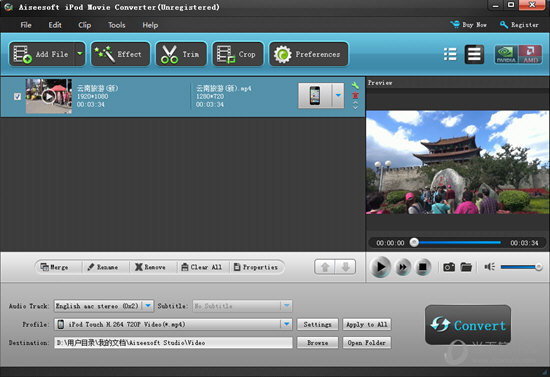Click the preview video image
Screen dimensions: 550x377
pos(457,162)
